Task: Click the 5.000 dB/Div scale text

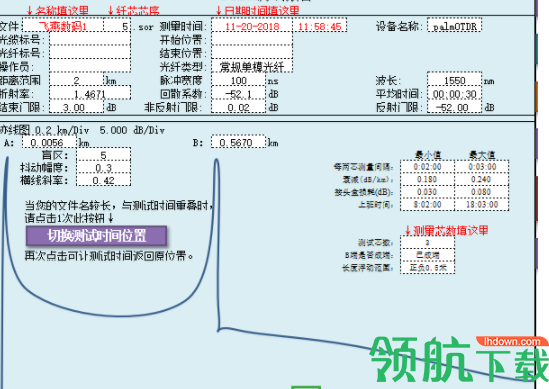Action: pos(132,130)
